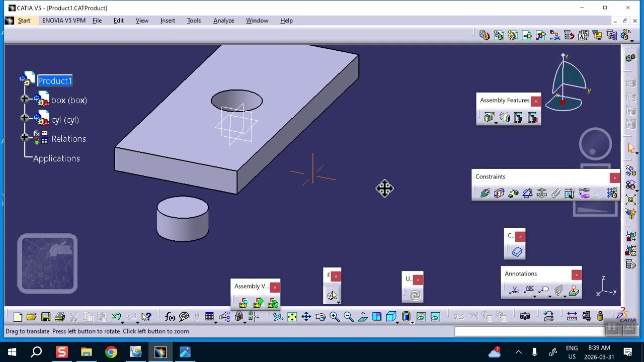Toggle the Select arrow tool on right toolbar
The width and height of the screenshot is (644, 362).
(x=631, y=148)
